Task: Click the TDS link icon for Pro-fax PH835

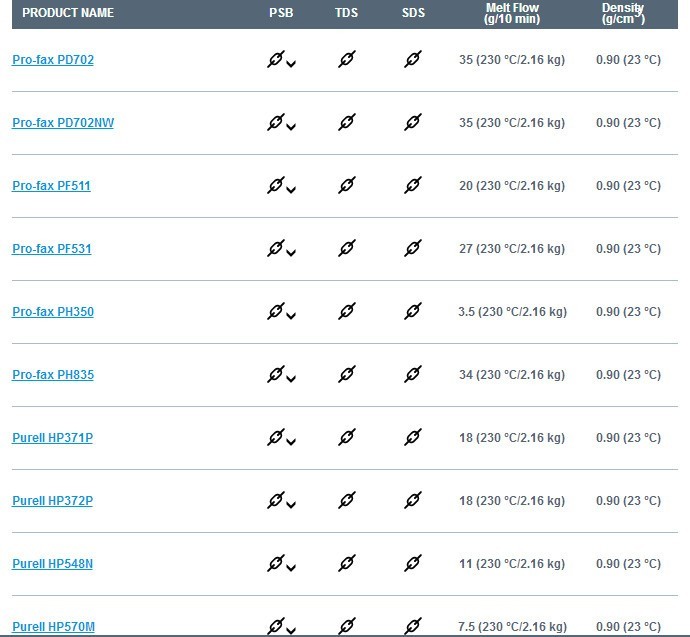Action: [347, 374]
